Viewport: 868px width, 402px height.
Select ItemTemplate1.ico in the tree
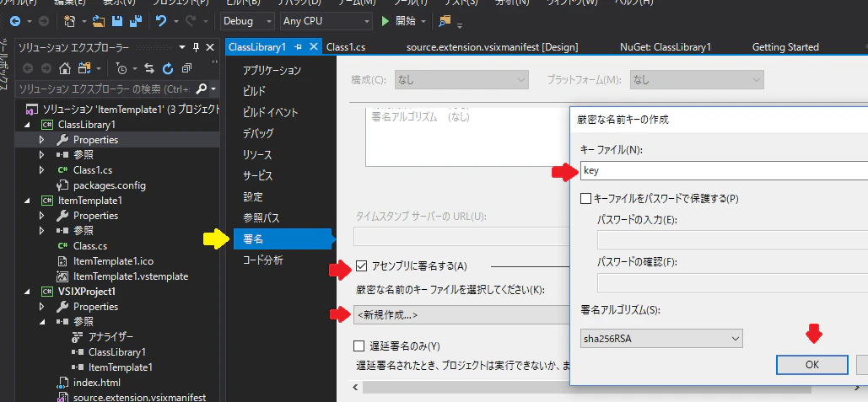[x=113, y=261]
